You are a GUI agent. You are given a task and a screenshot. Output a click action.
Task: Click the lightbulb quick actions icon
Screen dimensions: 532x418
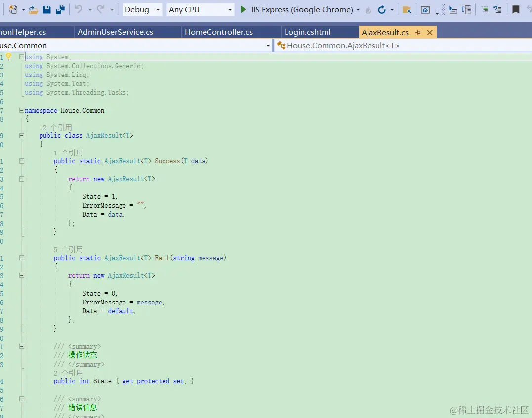click(x=8, y=57)
